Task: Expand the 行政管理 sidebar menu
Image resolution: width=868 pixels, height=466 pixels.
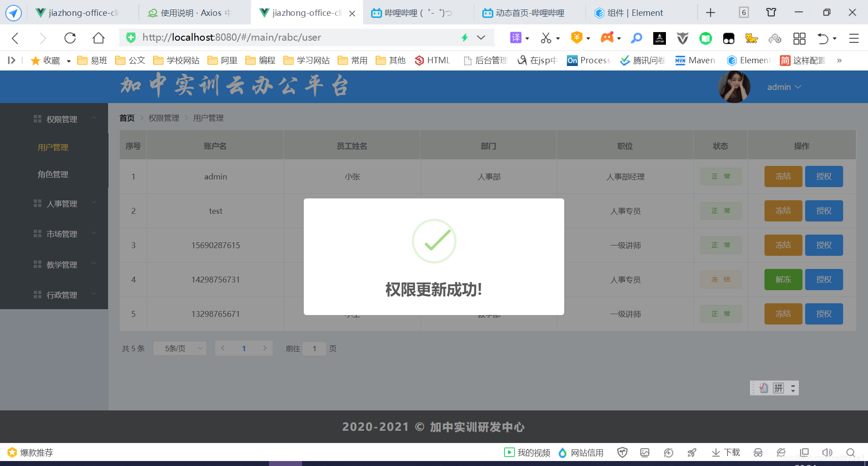Action: pyautogui.click(x=94, y=294)
